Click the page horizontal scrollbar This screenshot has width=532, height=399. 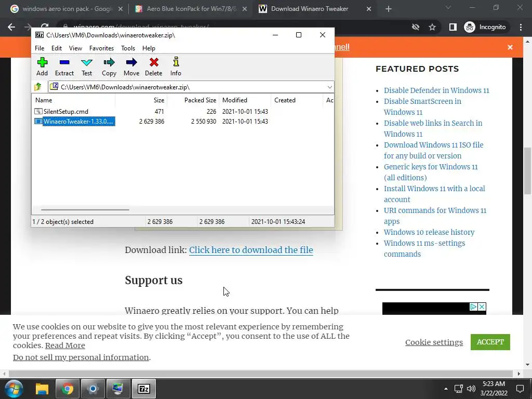[x=261, y=374]
